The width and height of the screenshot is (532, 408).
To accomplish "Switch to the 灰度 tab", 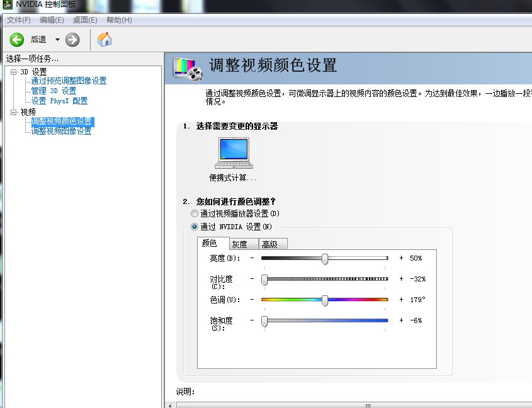I will (244, 244).
